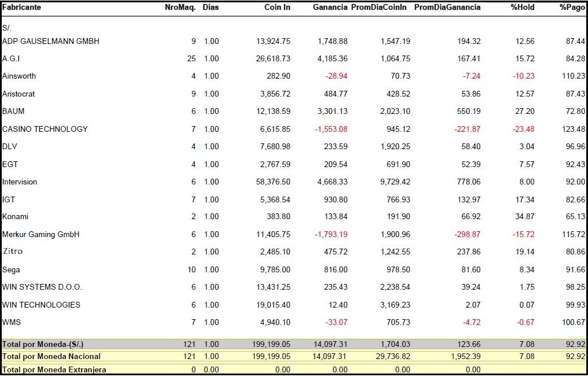Click the S/. currency group label
Screen dimensions: 588x377
[x=7, y=28]
